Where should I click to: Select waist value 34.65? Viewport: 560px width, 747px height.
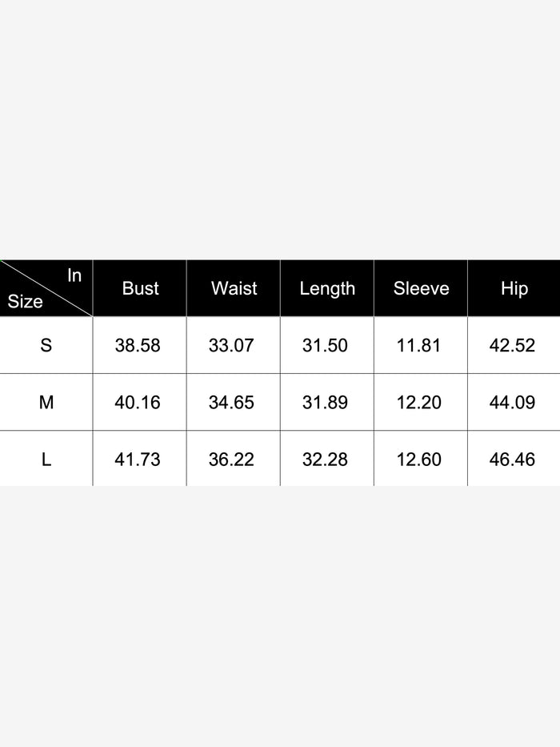(231, 403)
